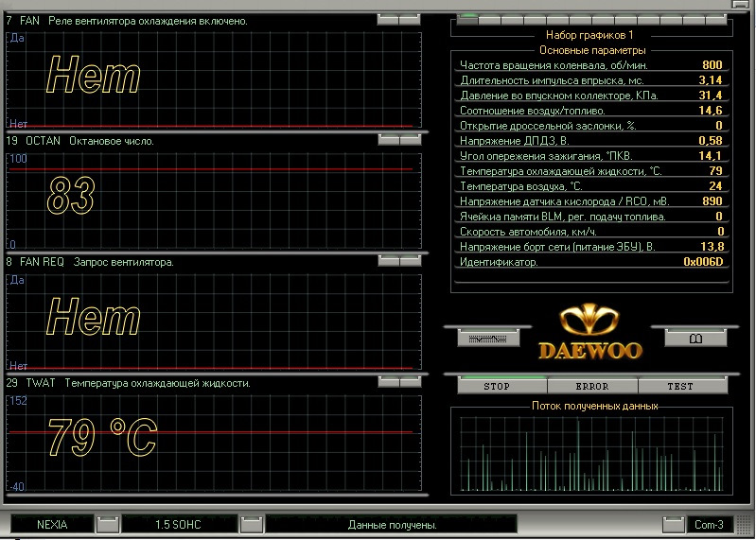Select 'Идентификатор.' row
The height and width of the screenshot is (540, 756).
coord(591,262)
